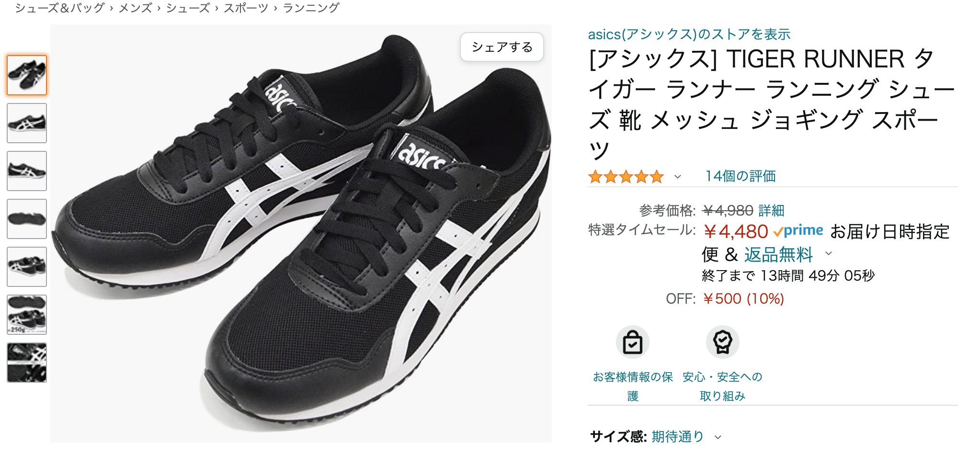This screenshot has height=456, width=980.
Task: Open the asics store link
Action: (x=689, y=34)
